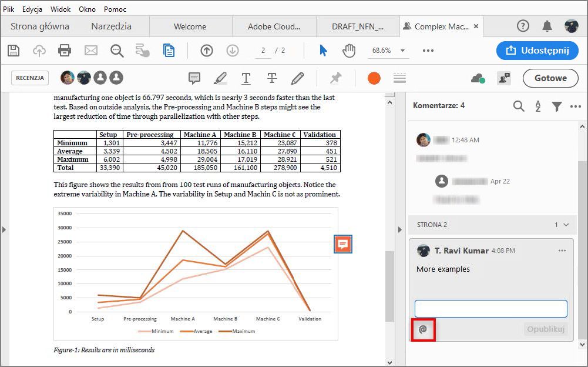588x367 pixels.
Task: Click the comment reply text box
Action: (491, 308)
